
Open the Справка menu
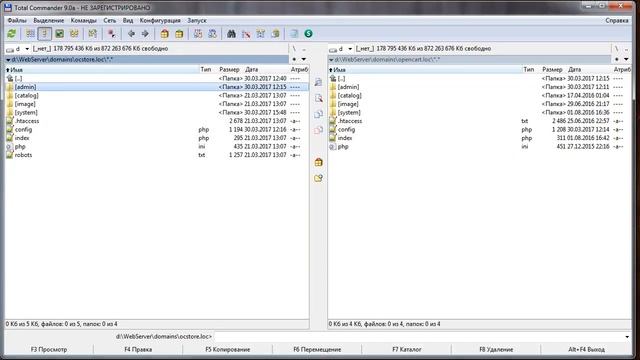coord(617,20)
